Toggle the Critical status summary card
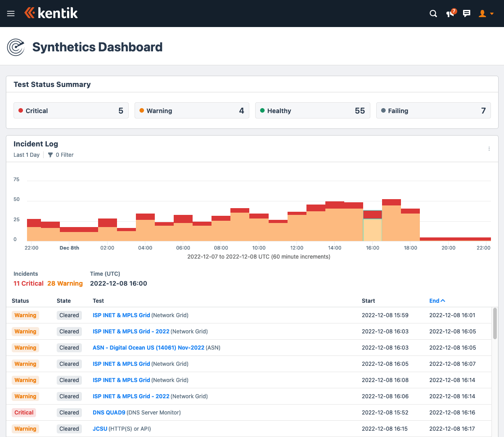 (71, 110)
